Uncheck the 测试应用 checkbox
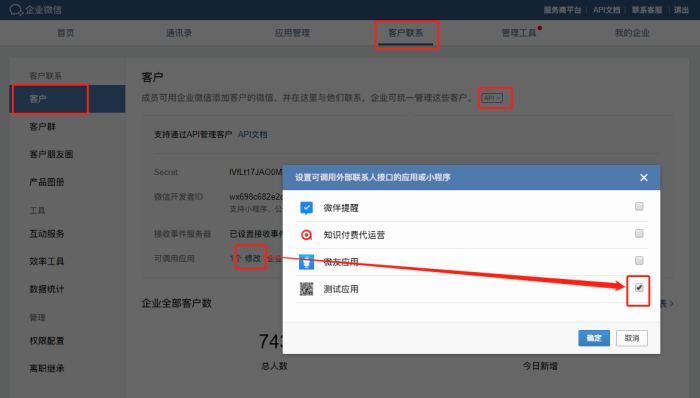The image size is (700, 398). pyautogui.click(x=639, y=288)
